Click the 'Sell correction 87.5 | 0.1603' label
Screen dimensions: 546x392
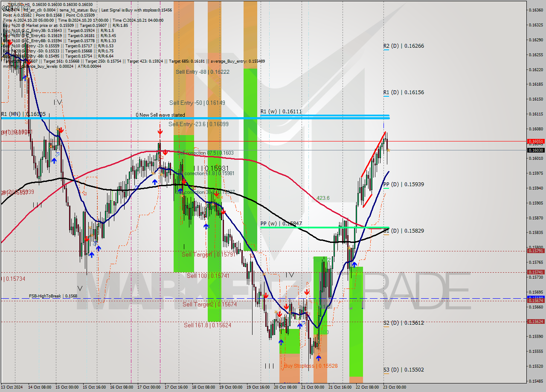point(205,153)
